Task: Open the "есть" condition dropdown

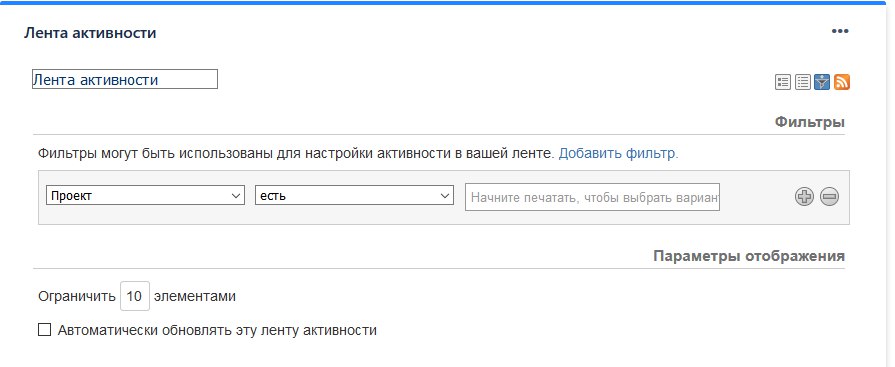Action: point(354,195)
